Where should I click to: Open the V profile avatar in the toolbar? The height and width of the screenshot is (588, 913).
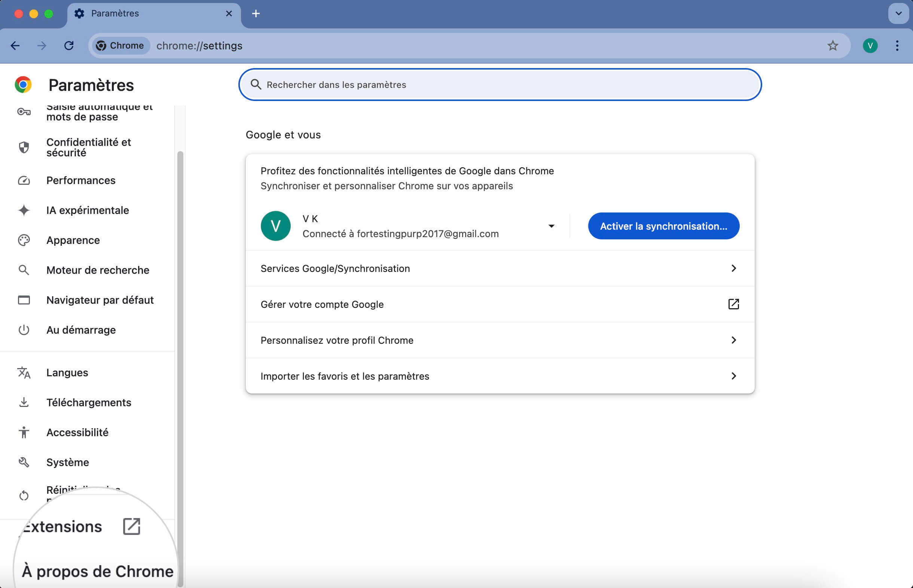pyautogui.click(x=870, y=46)
